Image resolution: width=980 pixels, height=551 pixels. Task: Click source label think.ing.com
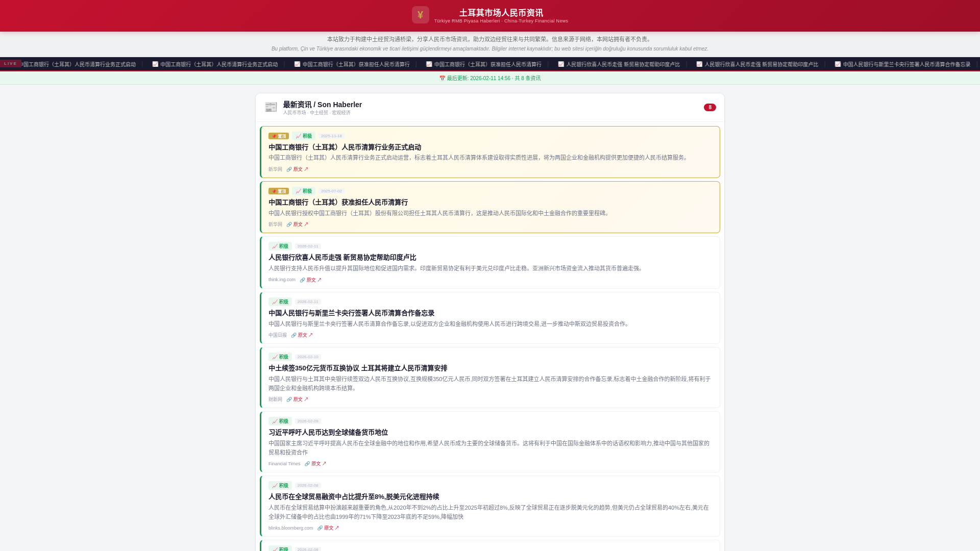click(x=282, y=280)
